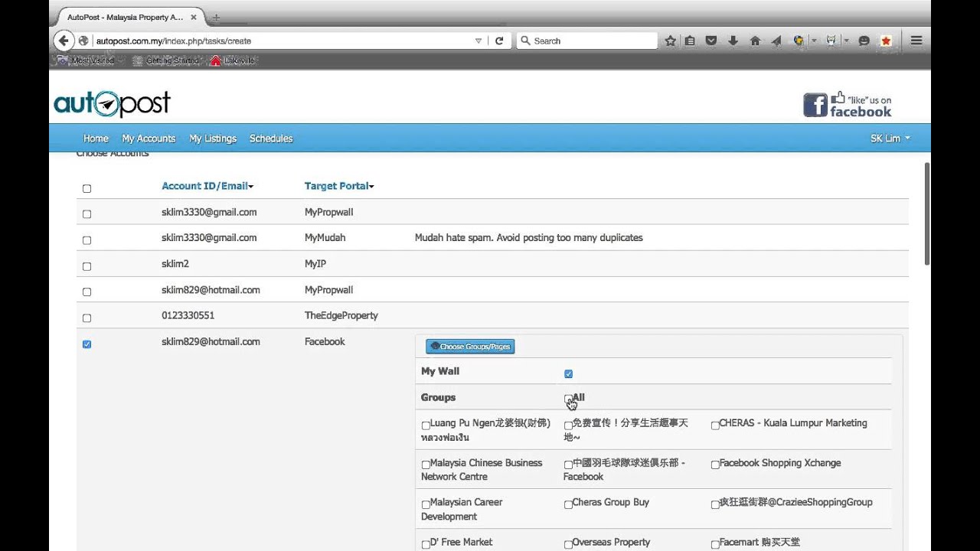The height and width of the screenshot is (551, 980).
Task: Check the sklim3330@gmail.com MyMudah account
Action: coord(87,240)
